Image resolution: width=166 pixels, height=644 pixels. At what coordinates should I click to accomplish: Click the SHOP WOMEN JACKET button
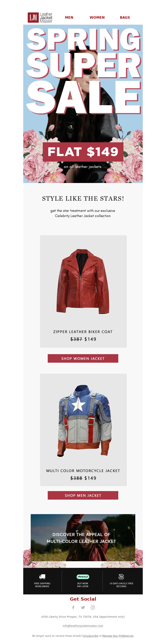83,358
